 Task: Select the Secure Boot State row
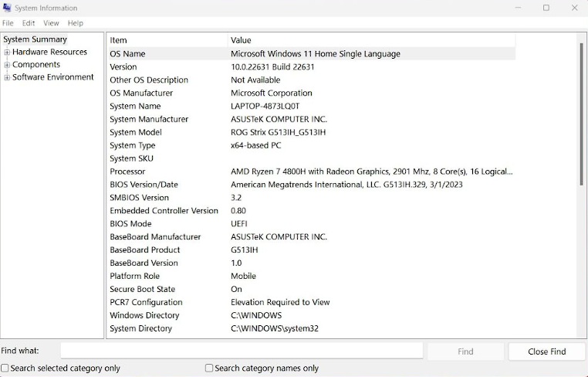tap(312, 289)
